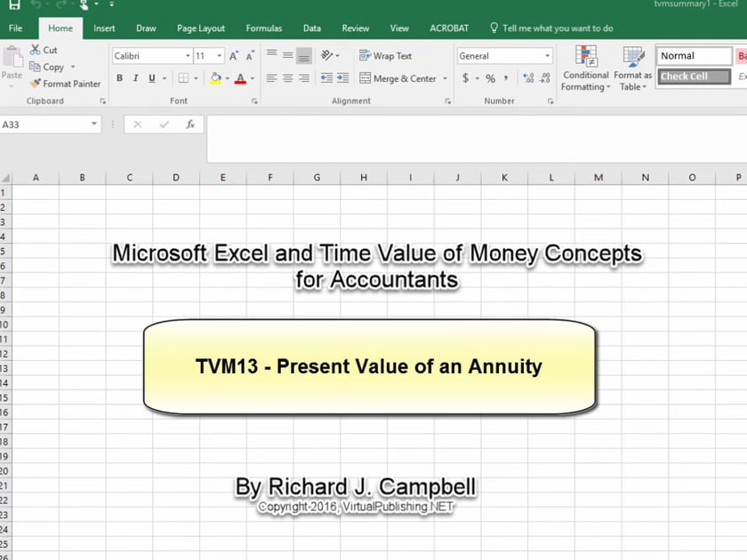Switch to the Page Layout tab
Viewport: 747px width, 560px height.
201,28
